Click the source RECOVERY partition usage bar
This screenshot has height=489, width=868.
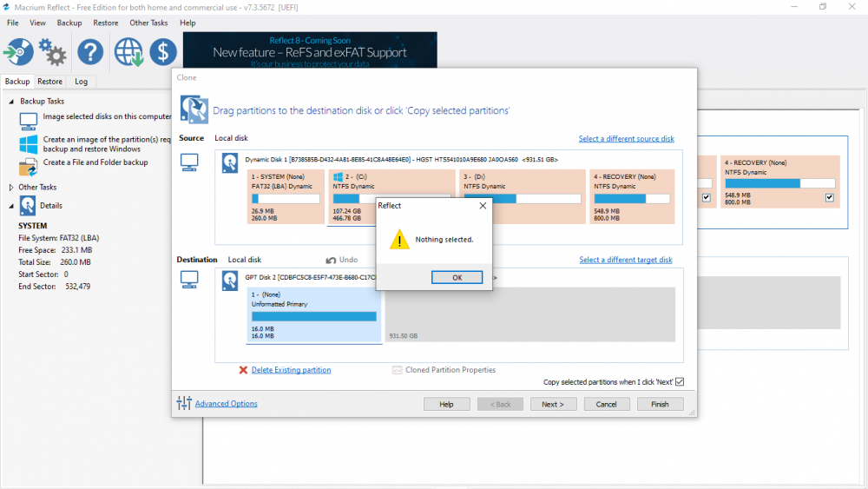point(632,198)
